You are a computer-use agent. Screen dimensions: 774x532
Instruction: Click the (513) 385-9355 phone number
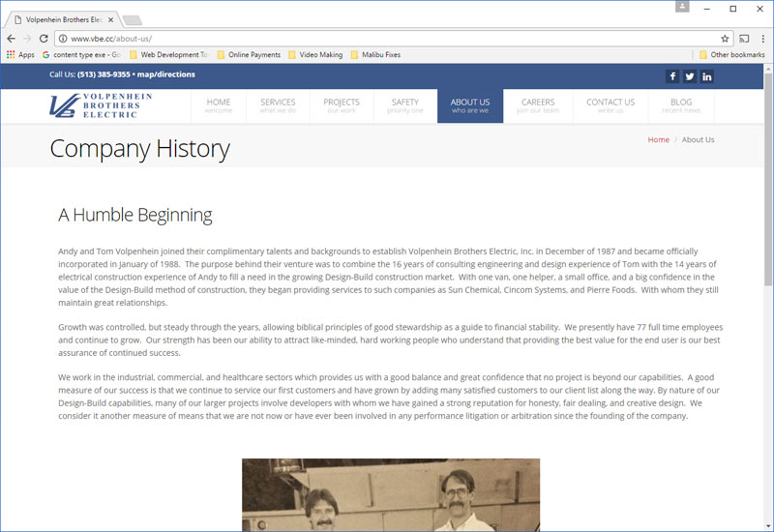[104, 74]
